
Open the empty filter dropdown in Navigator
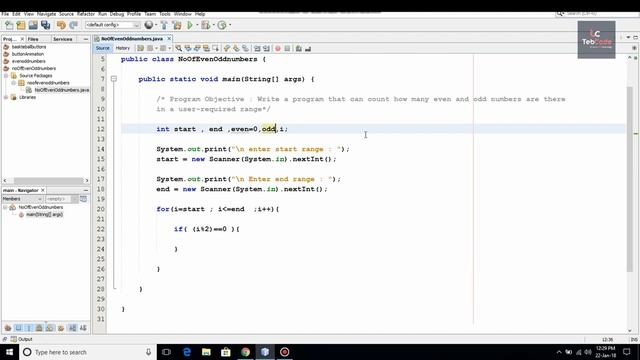(61, 199)
